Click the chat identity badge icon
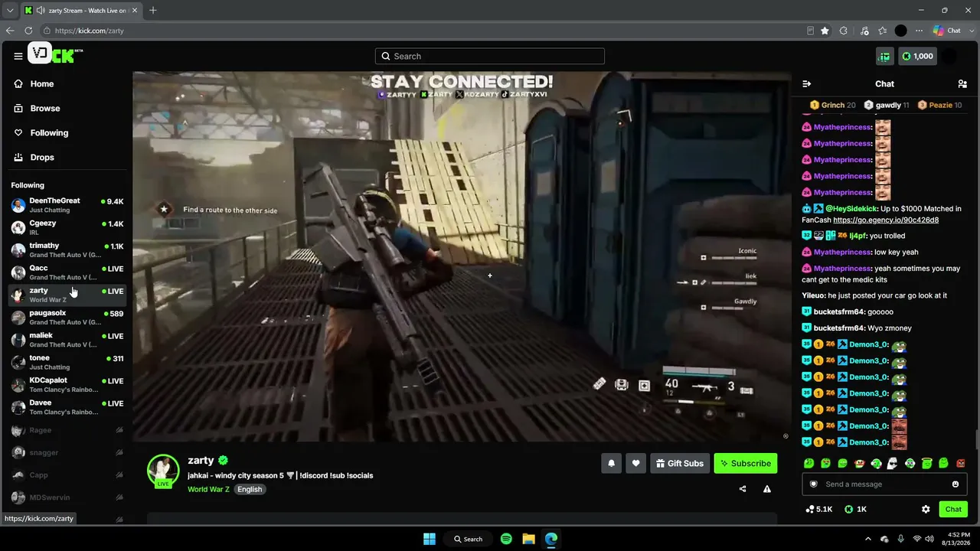Screen dimensions: 980x551 (814, 484)
